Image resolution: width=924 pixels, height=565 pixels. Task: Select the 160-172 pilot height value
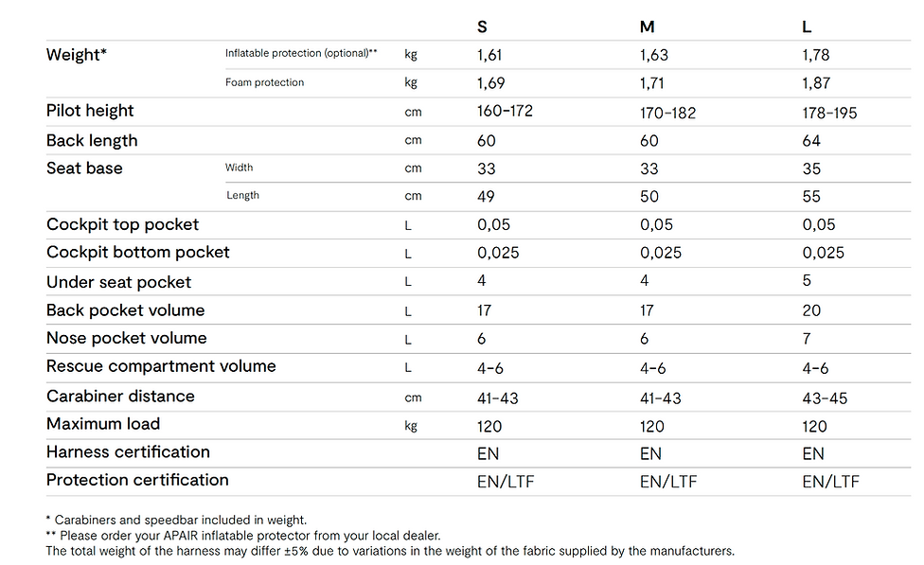click(505, 112)
